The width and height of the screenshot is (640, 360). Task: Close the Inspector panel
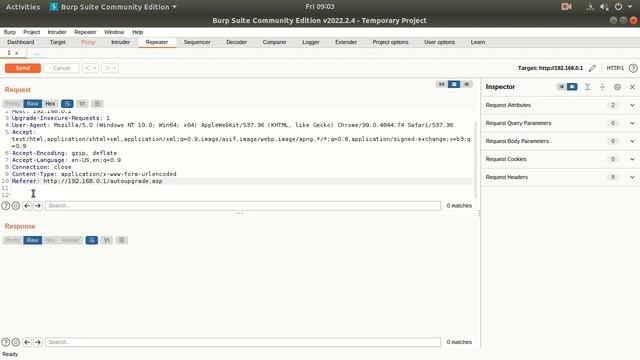(x=632, y=87)
